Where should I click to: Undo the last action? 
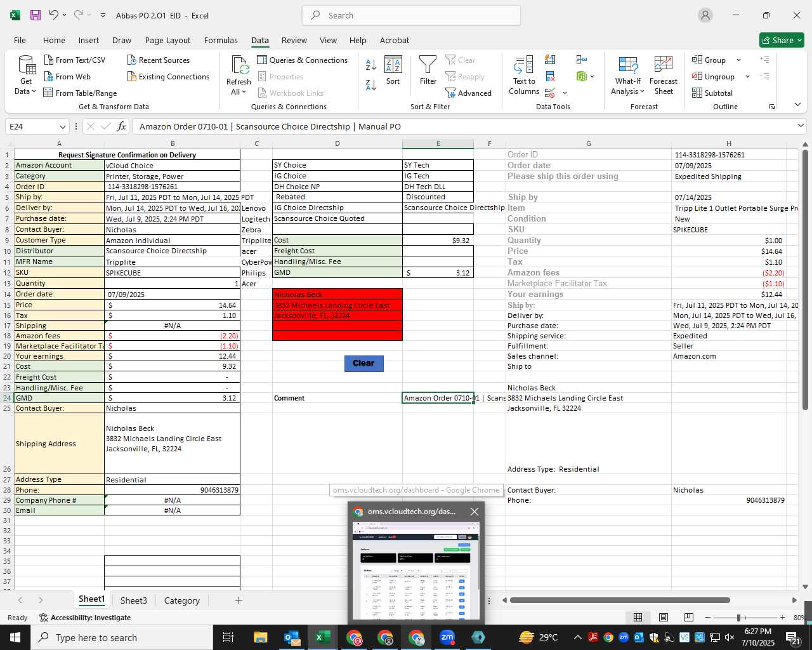coord(54,15)
